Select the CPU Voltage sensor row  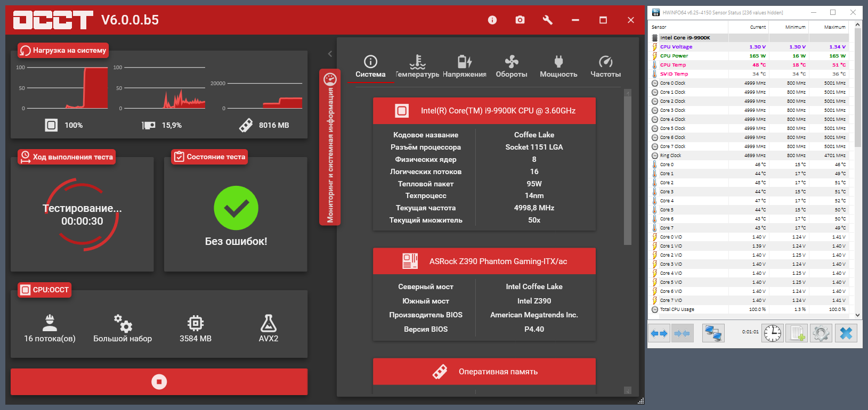click(x=749, y=47)
